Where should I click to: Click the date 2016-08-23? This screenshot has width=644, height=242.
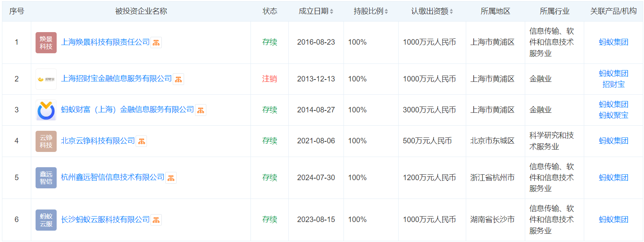point(316,42)
